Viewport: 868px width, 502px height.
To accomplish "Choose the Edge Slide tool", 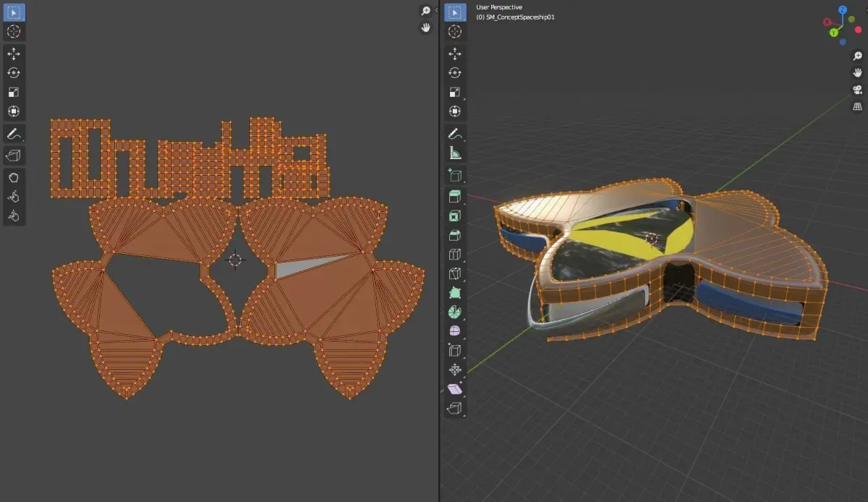I will click(455, 351).
